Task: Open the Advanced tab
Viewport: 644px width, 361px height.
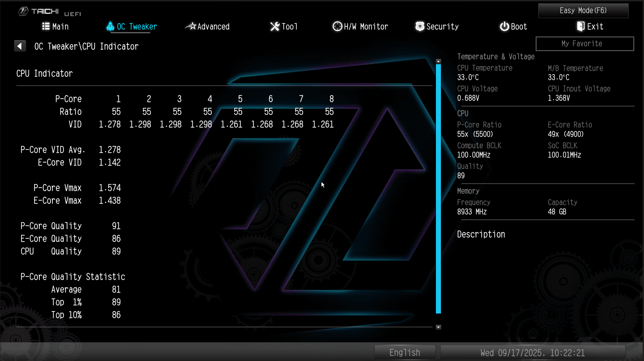Action: 213,27
